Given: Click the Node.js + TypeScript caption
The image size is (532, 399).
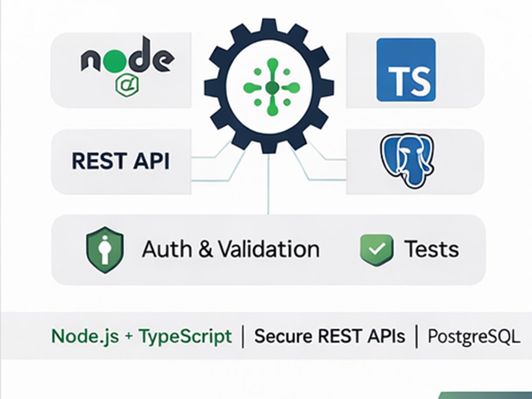Looking at the screenshot, I should point(142,336).
